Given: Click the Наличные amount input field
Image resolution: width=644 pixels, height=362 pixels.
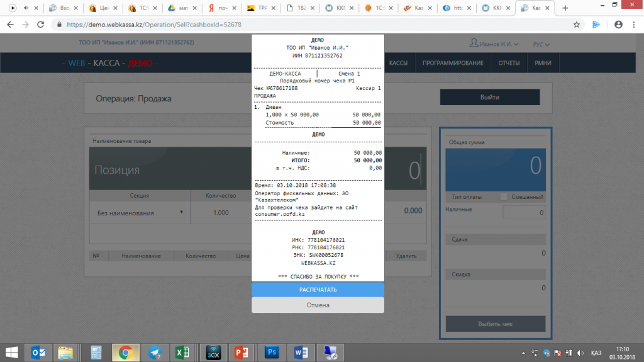Looking at the screenshot, I should [x=523, y=213].
